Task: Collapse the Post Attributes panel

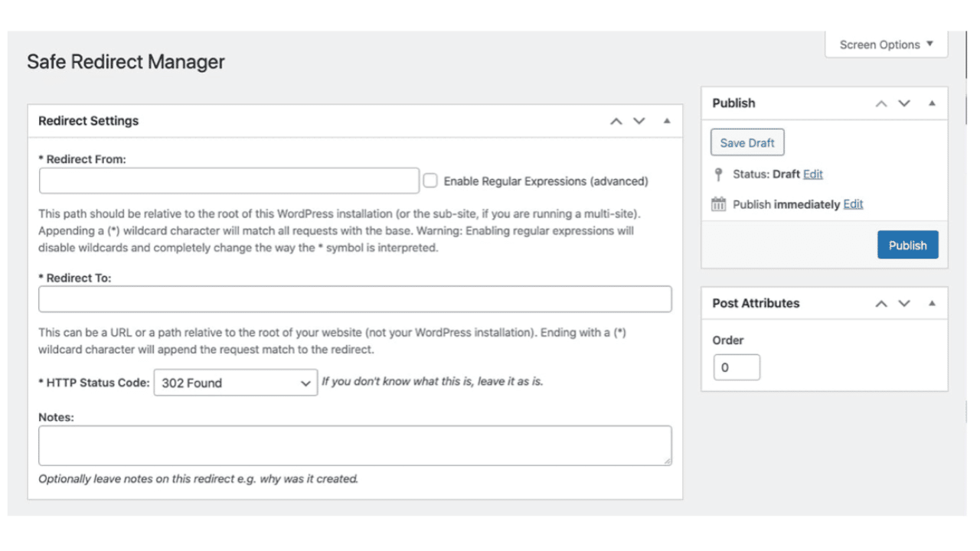Action: [932, 303]
